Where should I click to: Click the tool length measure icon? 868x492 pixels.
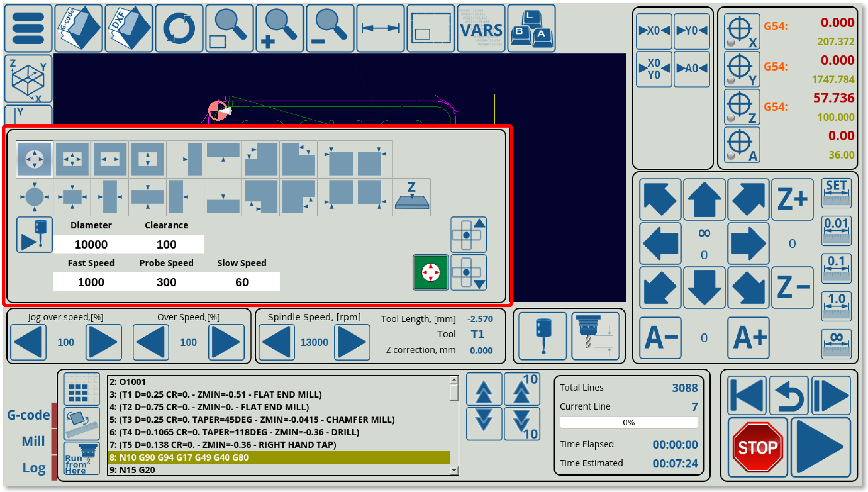(596, 336)
